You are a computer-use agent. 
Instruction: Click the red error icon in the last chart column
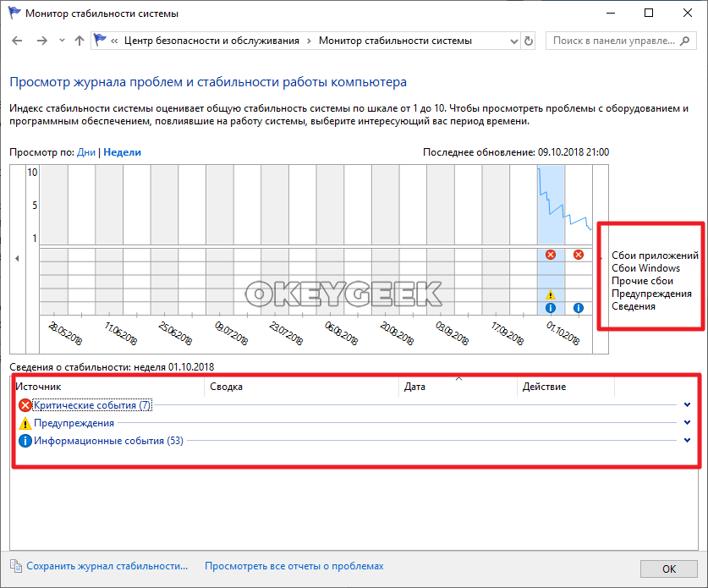(579, 255)
